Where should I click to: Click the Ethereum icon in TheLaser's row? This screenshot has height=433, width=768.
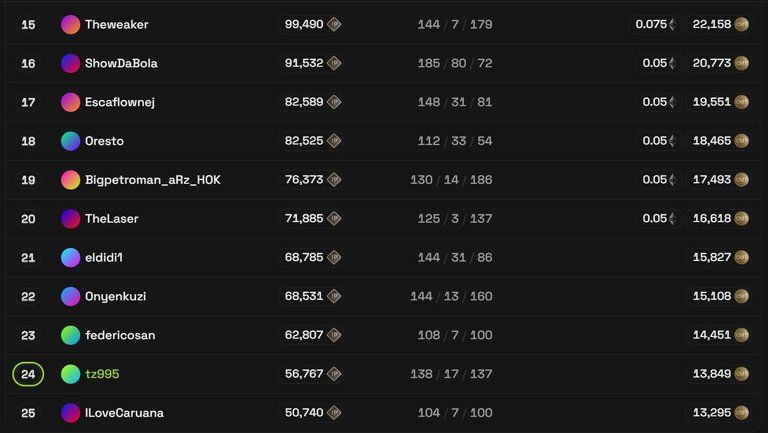click(x=673, y=218)
